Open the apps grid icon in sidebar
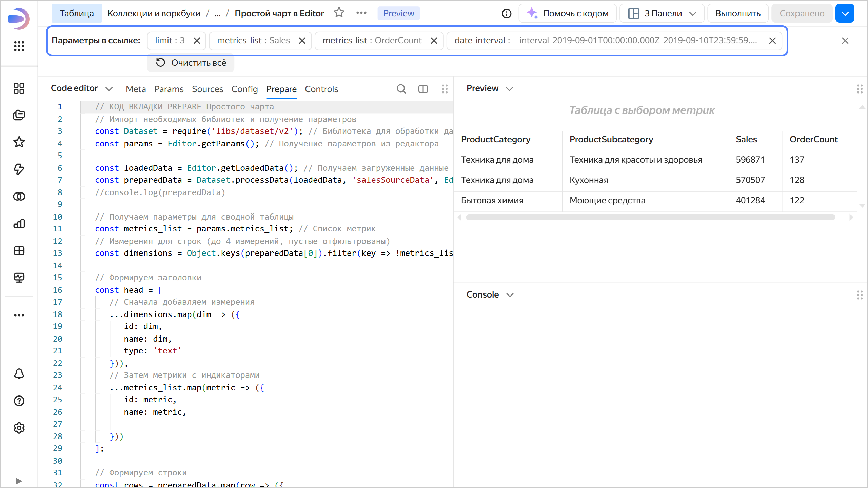This screenshot has height=488, width=868. click(x=19, y=46)
